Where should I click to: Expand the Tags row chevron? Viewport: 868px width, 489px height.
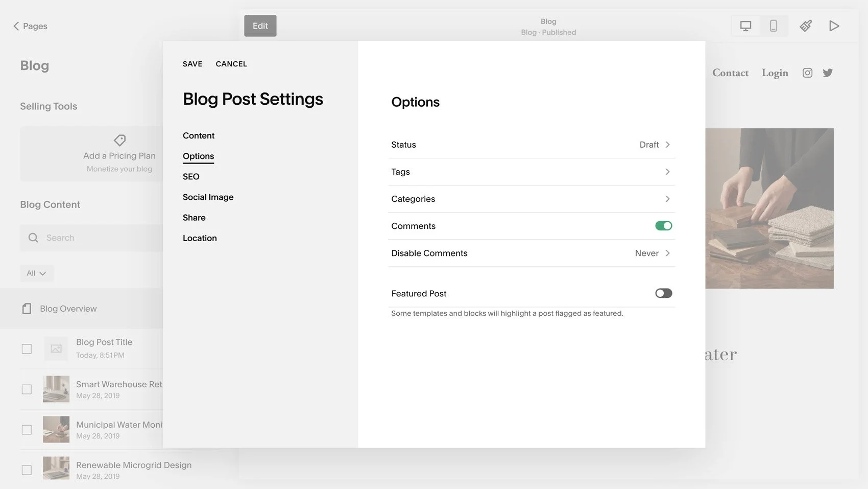tap(667, 172)
